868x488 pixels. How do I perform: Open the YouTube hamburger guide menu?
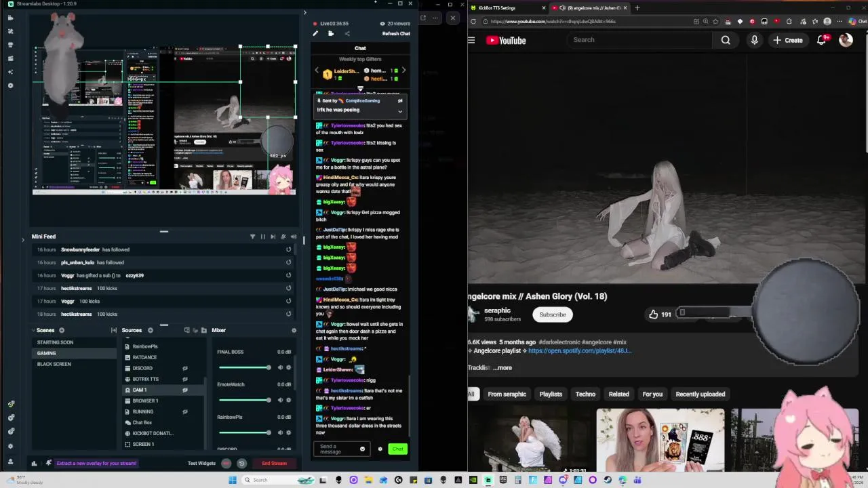click(471, 40)
